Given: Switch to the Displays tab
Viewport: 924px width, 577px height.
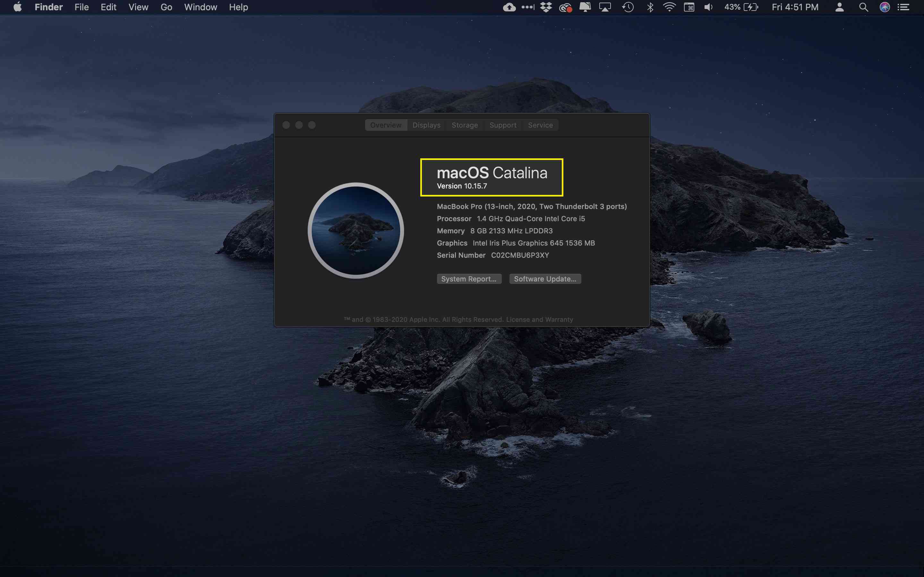Looking at the screenshot, I should tap(427, 124).
